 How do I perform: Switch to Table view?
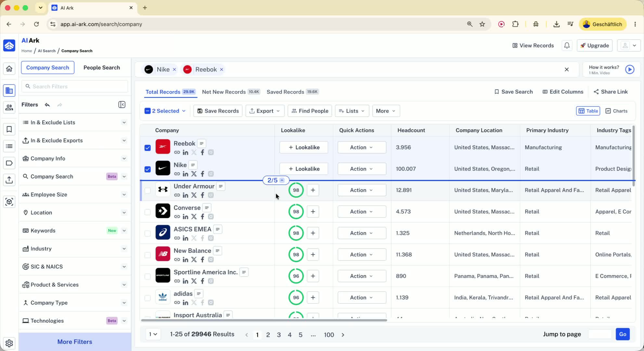pyautogui.click(x=588, y=111)
